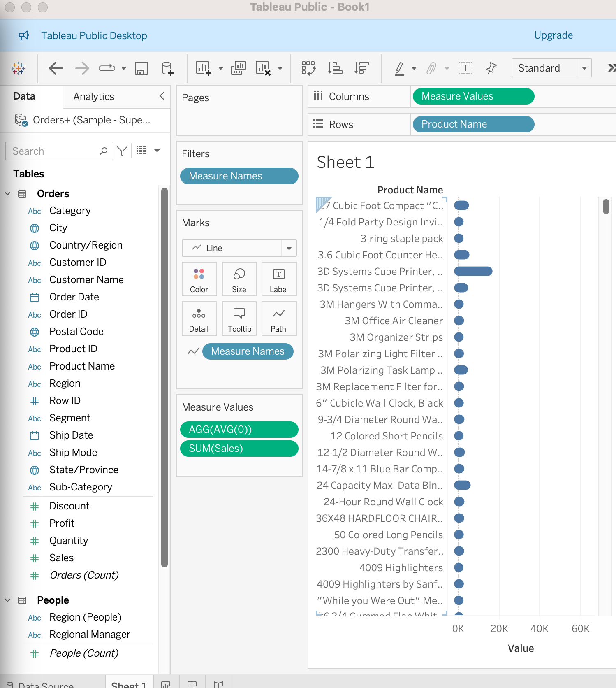Screen dimensions: 616x688
Task: Open the Replay animation dropdown arrow
Action: [123, 68]
